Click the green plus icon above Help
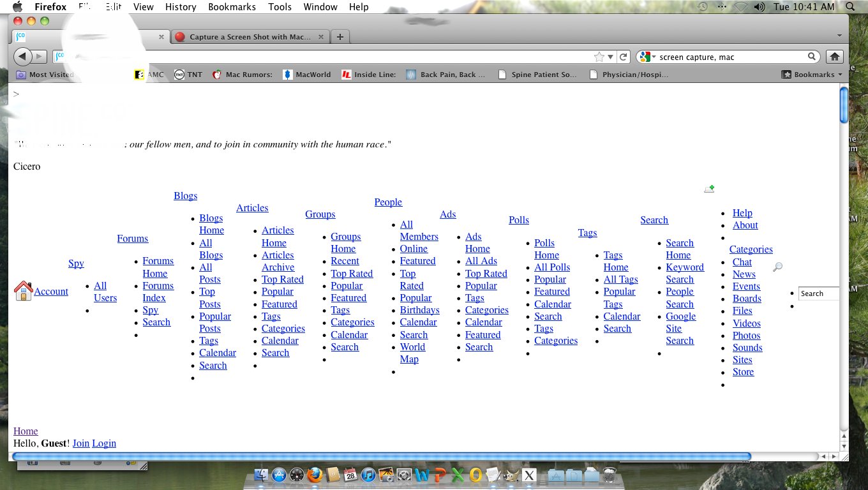 point(709,189)
